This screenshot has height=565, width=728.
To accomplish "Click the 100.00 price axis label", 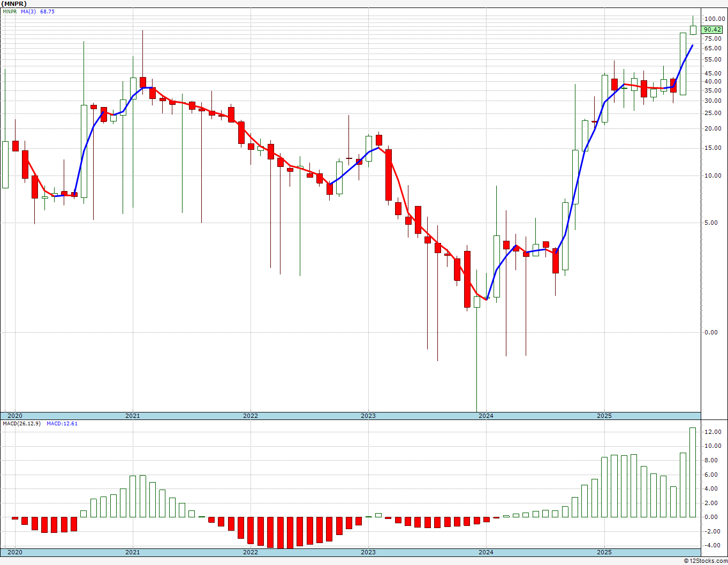I will 715,19.
